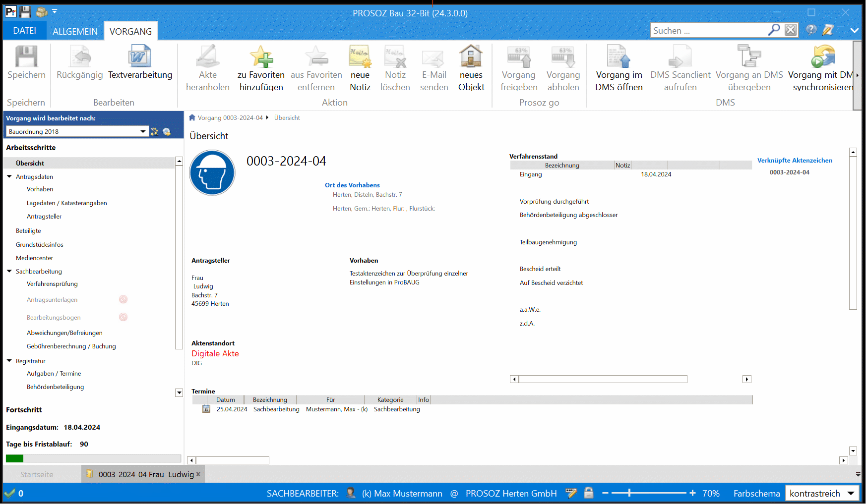Viewport: 866px width, 504px height.
Task: Switch to the Startseite document tab
Action: pyautogui.click(x=37, y=474)
